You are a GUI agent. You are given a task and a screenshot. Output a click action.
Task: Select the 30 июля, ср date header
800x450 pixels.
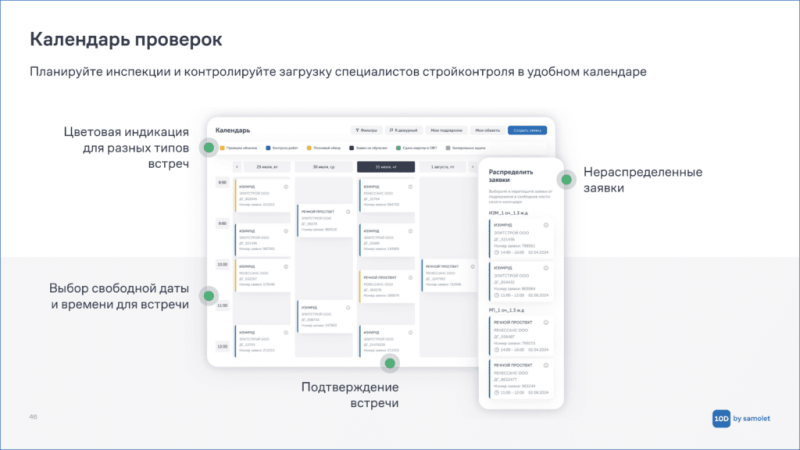[x=324, y=167]
